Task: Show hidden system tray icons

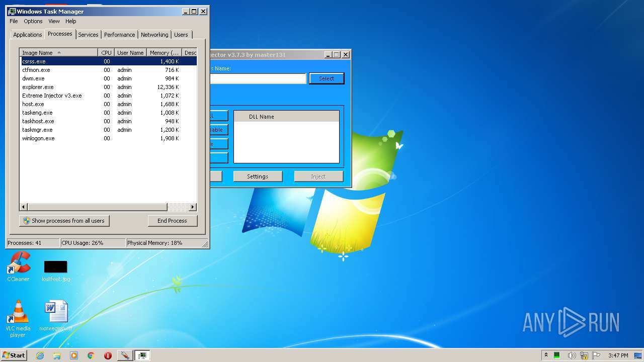Action: 546,355
